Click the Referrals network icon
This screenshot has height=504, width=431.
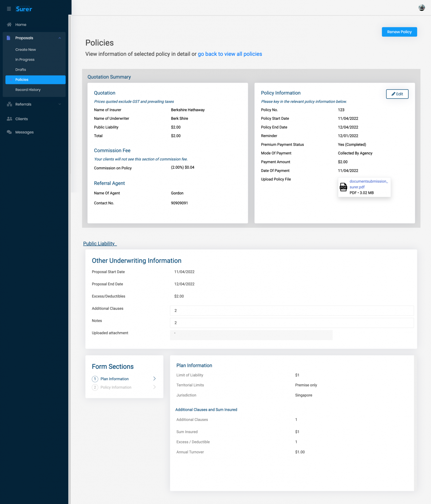(9, 104)
